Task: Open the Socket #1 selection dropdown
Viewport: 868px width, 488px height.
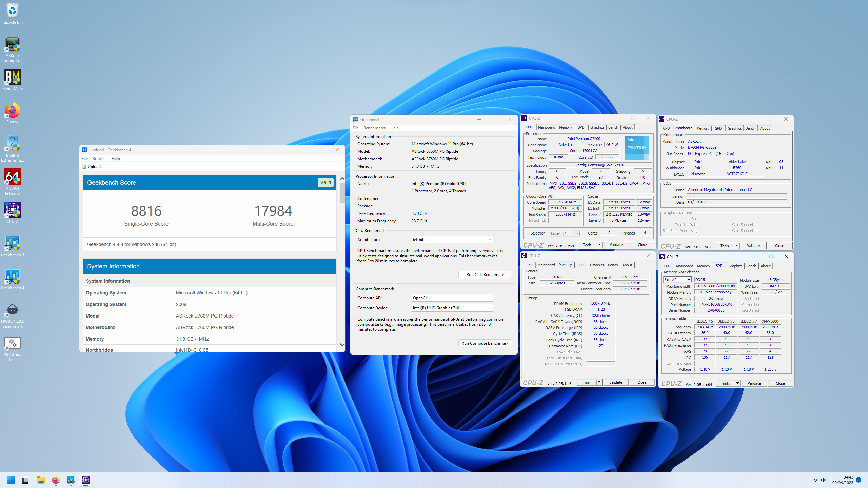Action: (x=564, y=233)
